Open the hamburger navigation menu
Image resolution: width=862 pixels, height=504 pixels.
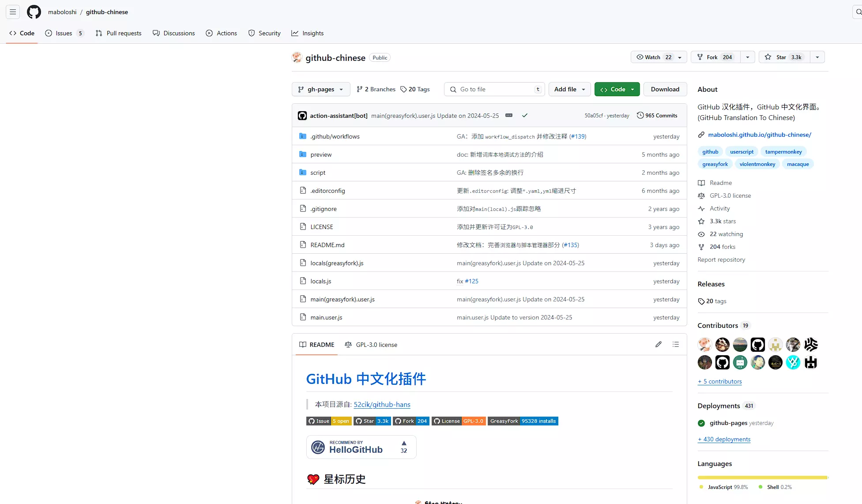point(13,12)
